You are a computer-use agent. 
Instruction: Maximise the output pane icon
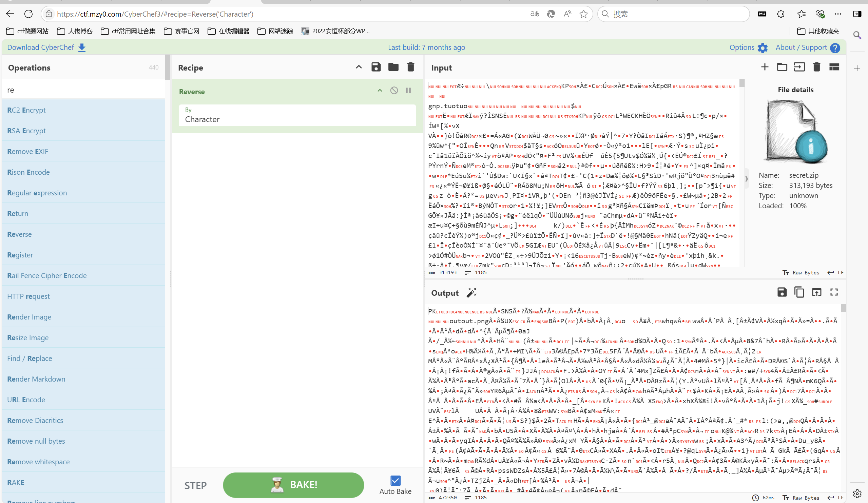point(834,292)
